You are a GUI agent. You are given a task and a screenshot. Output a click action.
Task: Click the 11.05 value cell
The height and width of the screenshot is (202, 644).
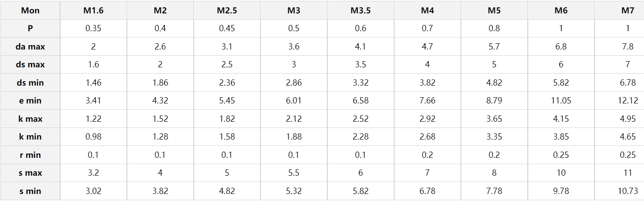561,101
